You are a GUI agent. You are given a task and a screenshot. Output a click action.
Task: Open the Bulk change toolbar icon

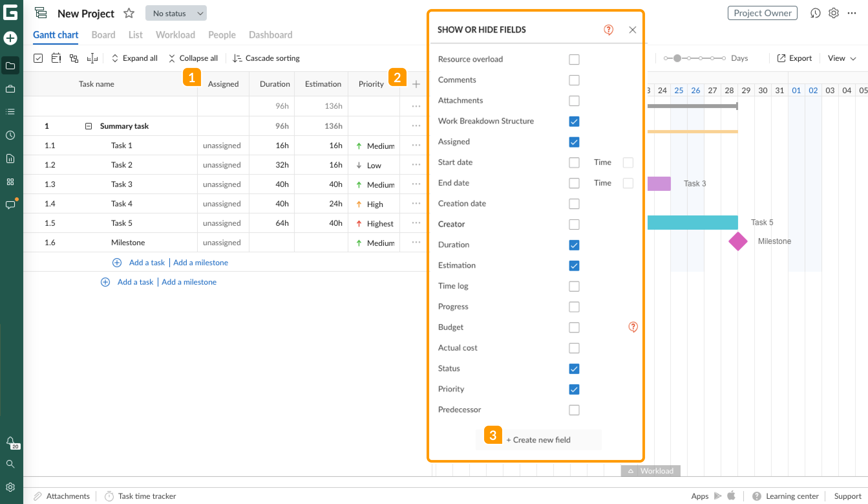click(38, 58)
